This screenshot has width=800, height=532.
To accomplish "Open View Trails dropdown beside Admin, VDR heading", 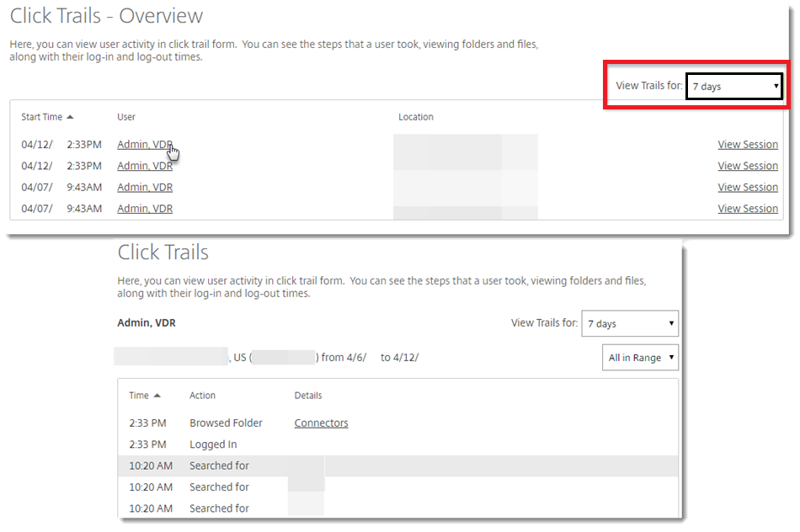I will 629,323.
